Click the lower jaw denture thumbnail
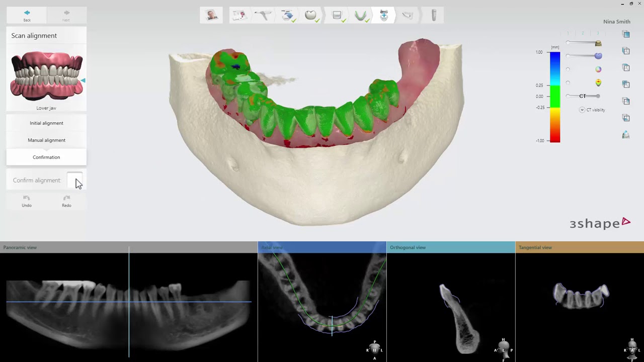Screen dimensions: 644x362 coord(46,76)
